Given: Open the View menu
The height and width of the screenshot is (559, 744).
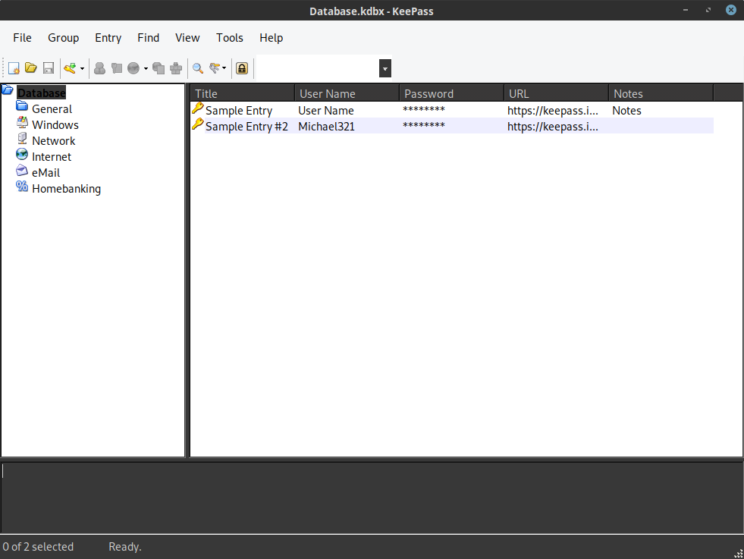Looking at the screenshot, I should [x=187, y=38].
